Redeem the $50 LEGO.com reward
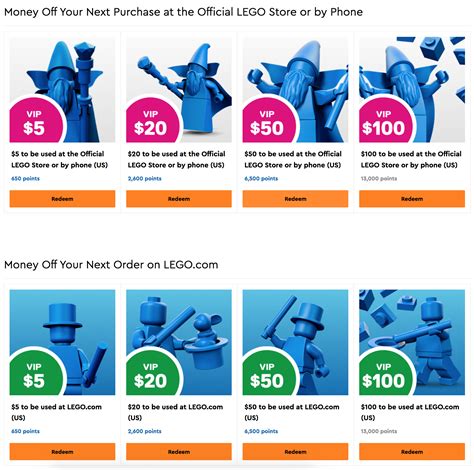 point(295,452)
